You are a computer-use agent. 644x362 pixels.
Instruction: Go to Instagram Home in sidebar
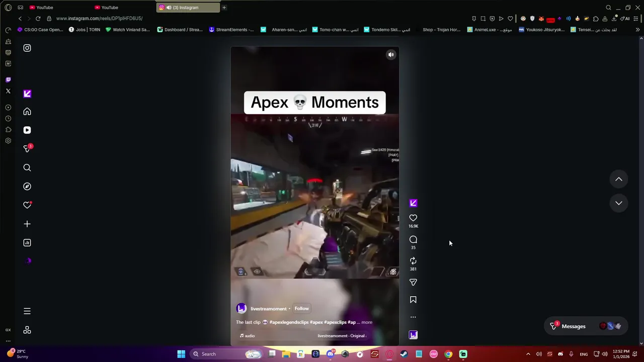(x=27, y=112)
